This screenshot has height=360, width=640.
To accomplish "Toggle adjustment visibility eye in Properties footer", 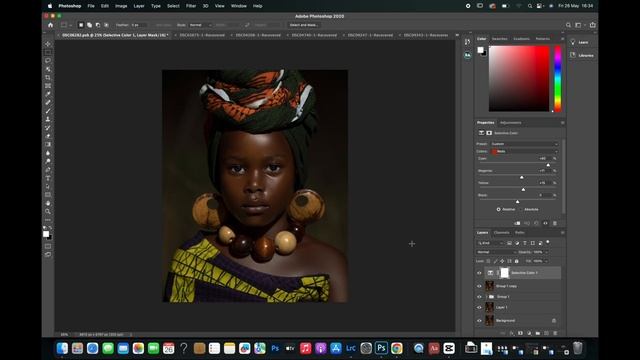I will pos(545,223).
